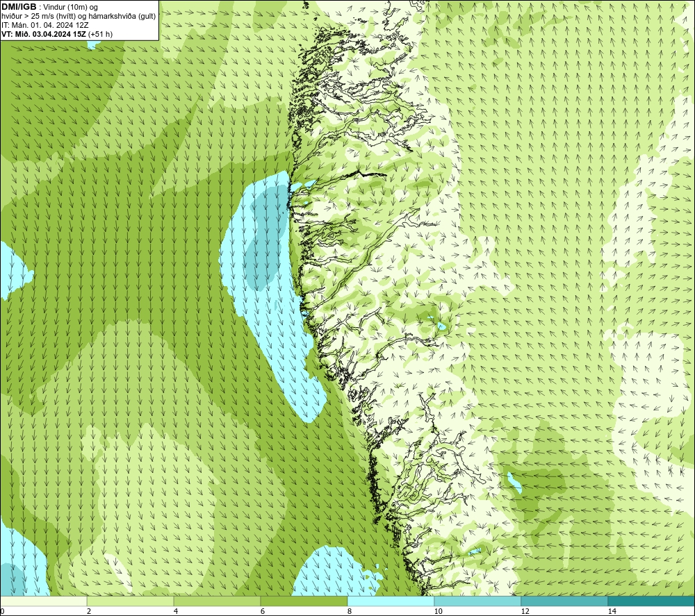Screen dimensions: 695x616
Task: Click the small cyan patch under the title box
Action: tap(94, 44)
